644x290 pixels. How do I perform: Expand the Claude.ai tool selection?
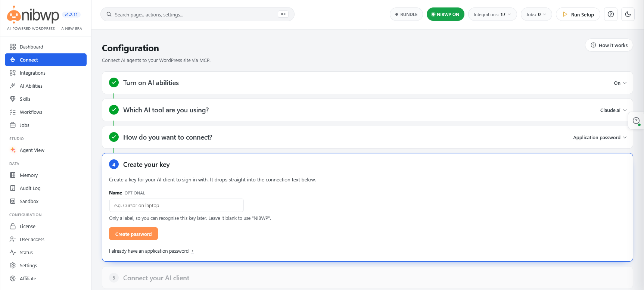[x=613, y=110]
